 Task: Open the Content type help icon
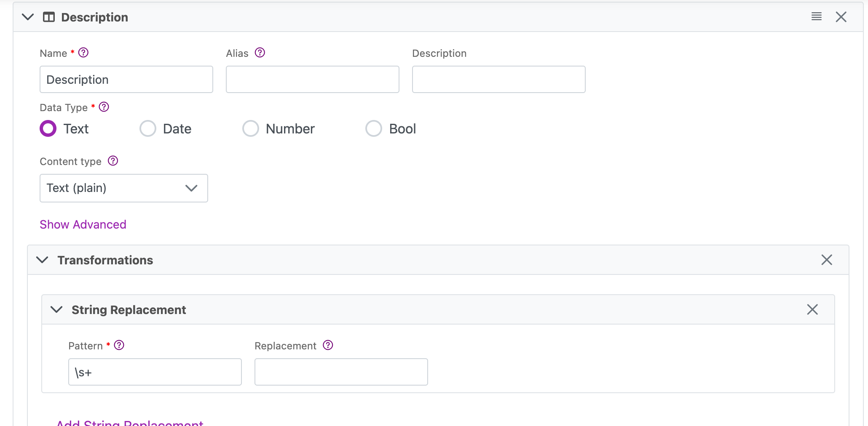coord(113,161)
